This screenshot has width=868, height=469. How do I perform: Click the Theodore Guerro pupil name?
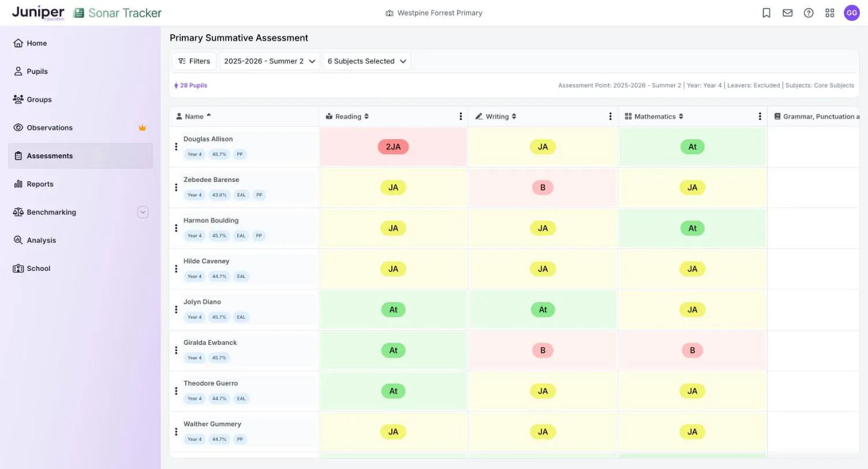tap(211, 384)
